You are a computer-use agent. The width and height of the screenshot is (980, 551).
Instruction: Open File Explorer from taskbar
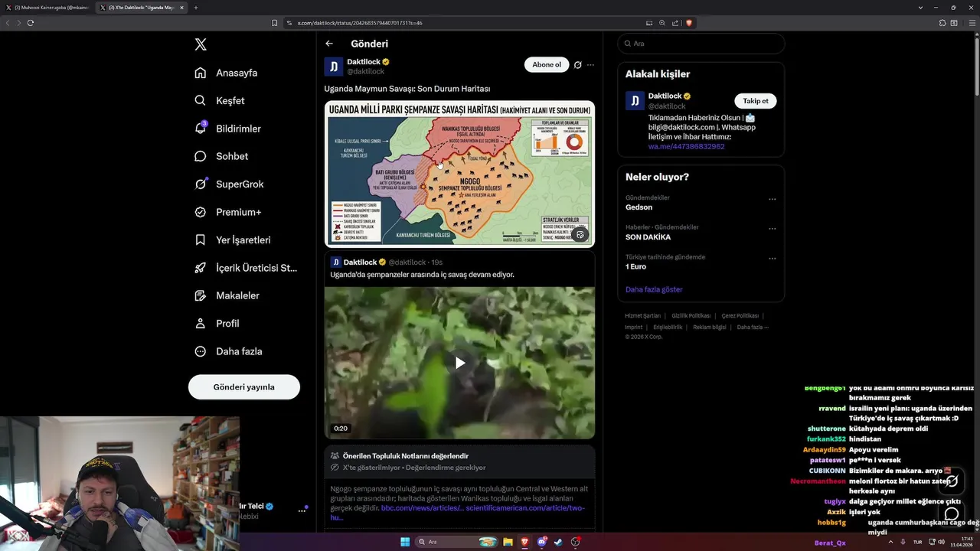click(508, 542)
